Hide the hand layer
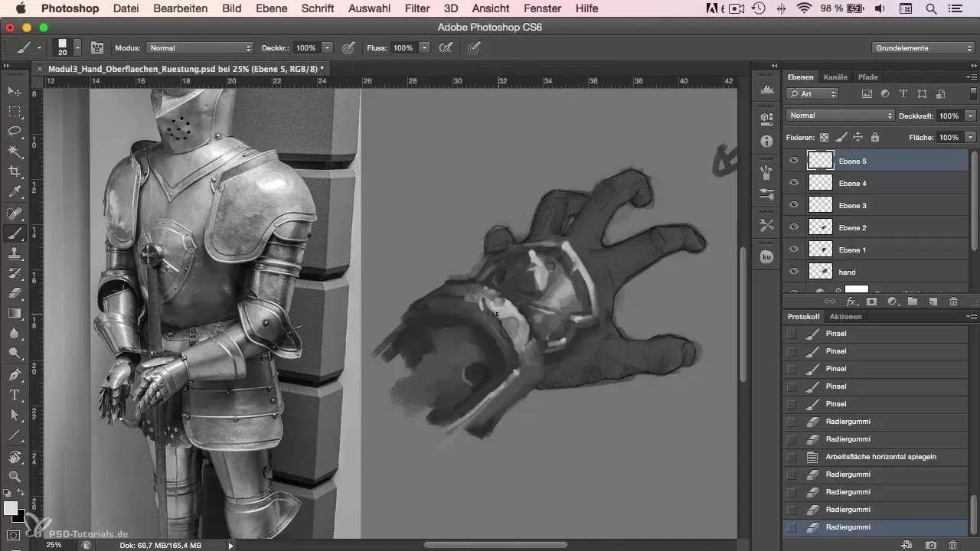This screenshot has width=980, height=551. 794,272
